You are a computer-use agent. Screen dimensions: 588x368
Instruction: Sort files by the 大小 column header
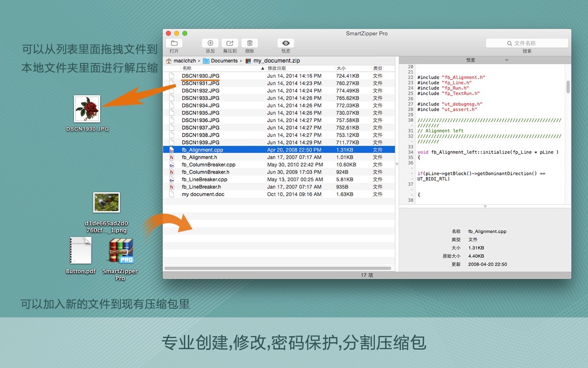pyautogui.click(x=341, y=68)
